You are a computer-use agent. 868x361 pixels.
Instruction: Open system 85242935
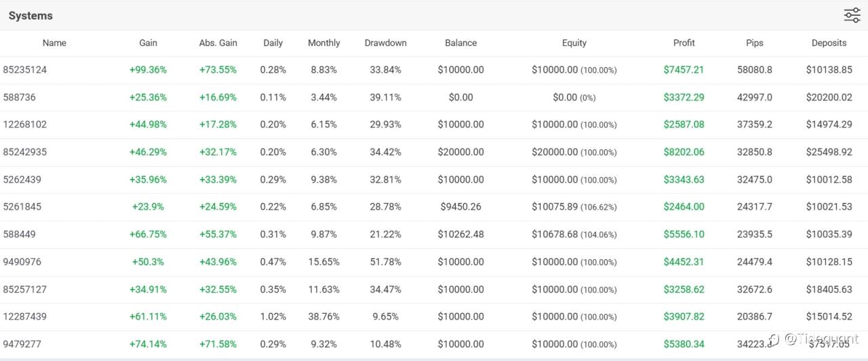[x=25, y=152]
